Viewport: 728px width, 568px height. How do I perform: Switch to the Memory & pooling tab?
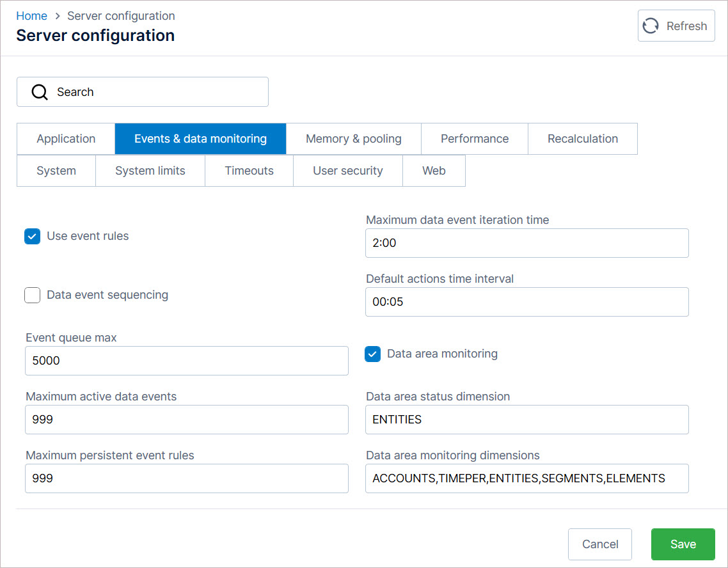tap(354, 138)
